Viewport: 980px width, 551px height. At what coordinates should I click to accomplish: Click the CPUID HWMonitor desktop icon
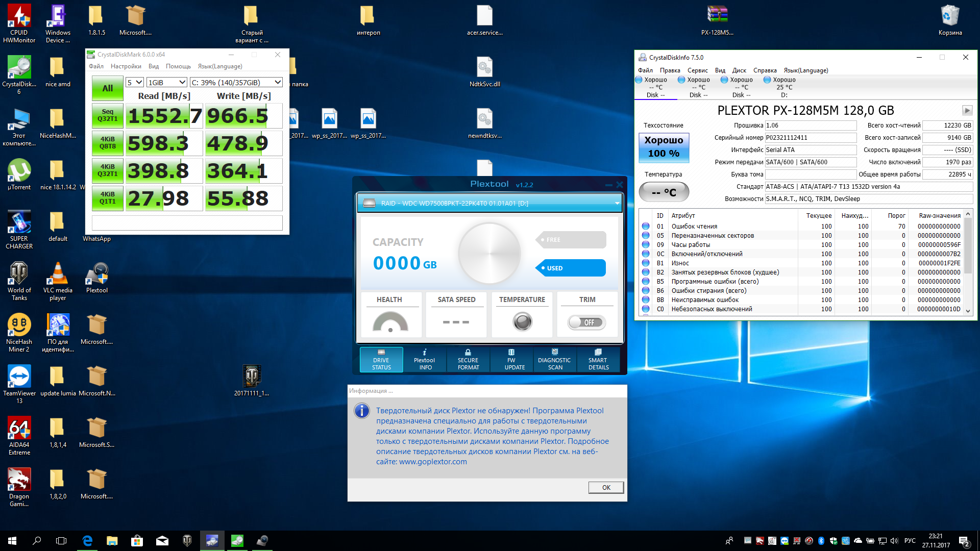click(x=19, y=16)
